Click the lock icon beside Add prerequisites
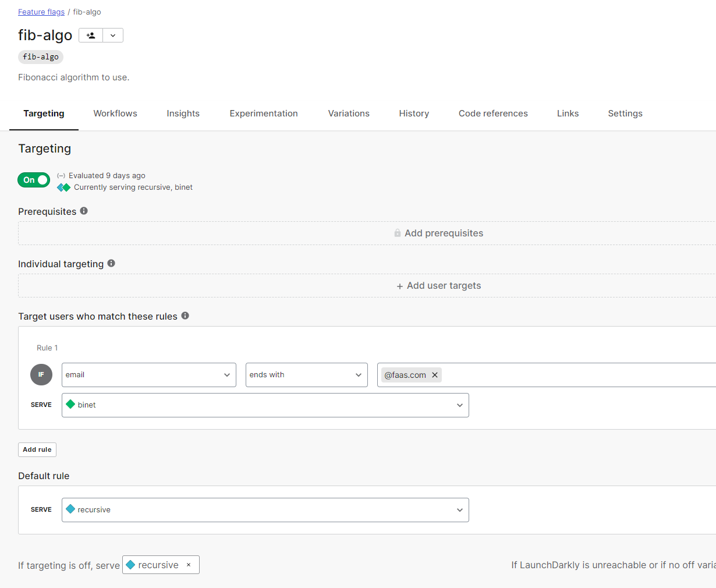The image size is (716, 588). pos(398,233)
